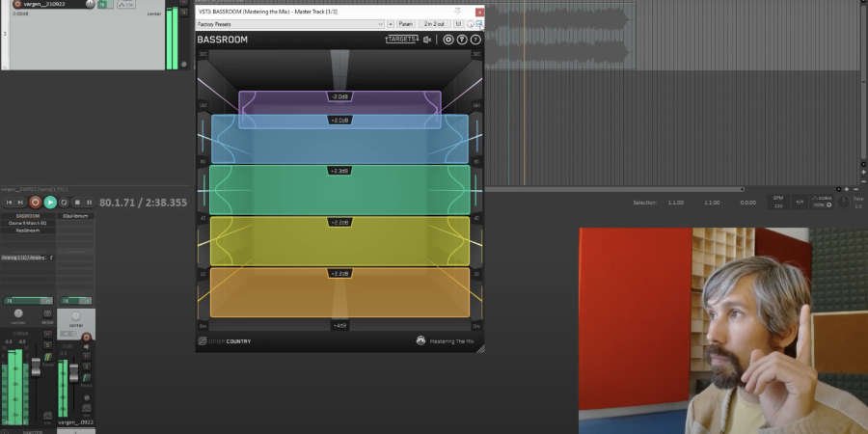This screenshot has height=434, width=868.
Task: Click the selection start time field
Action: [675, 203]
